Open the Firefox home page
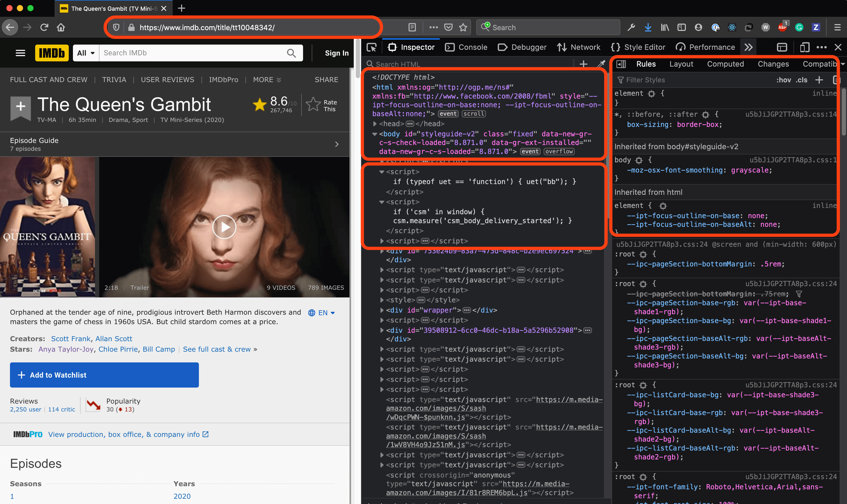Screen dimensions: 847x504 (x=61, y=28)
